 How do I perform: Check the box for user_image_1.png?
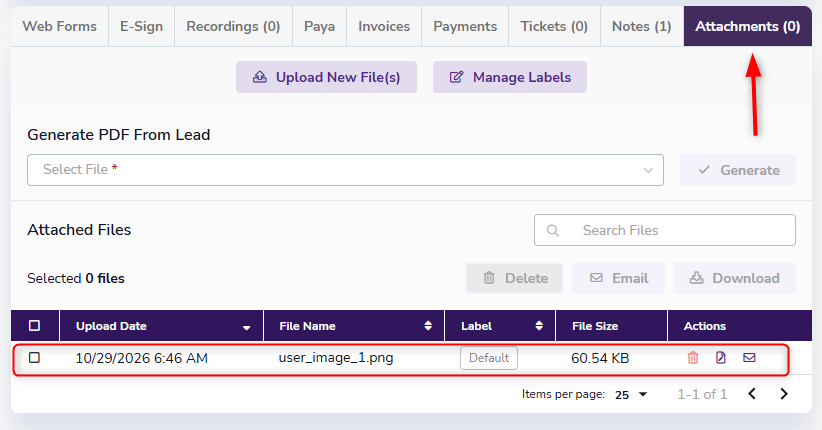click(35, 358)
